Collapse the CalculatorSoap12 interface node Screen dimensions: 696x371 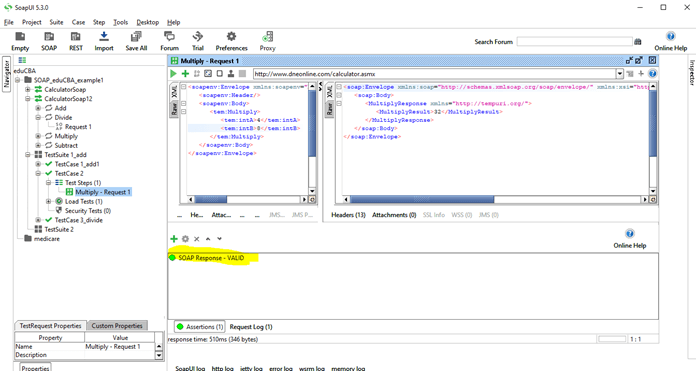(x=28, y=99)
